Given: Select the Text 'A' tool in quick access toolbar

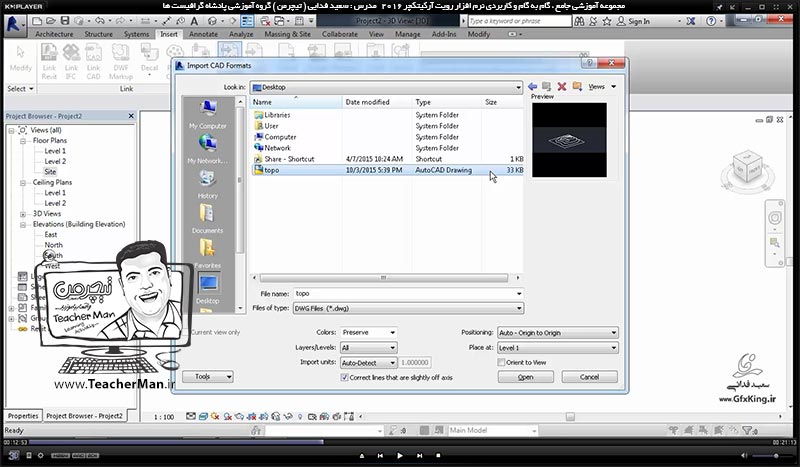Looking at the screenshot, I should [x=194, y=21].
